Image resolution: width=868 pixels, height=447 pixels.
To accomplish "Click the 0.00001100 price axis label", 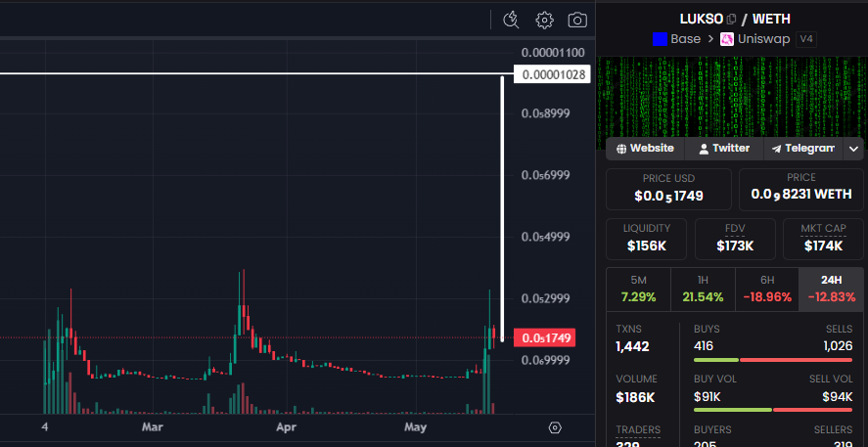I will click(553, 53).
